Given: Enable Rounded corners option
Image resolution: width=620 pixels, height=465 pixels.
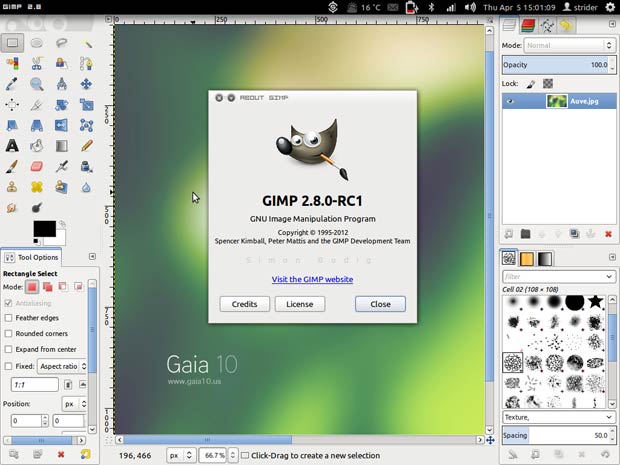Looking at the screenshot, I should (x=8, y=334).
